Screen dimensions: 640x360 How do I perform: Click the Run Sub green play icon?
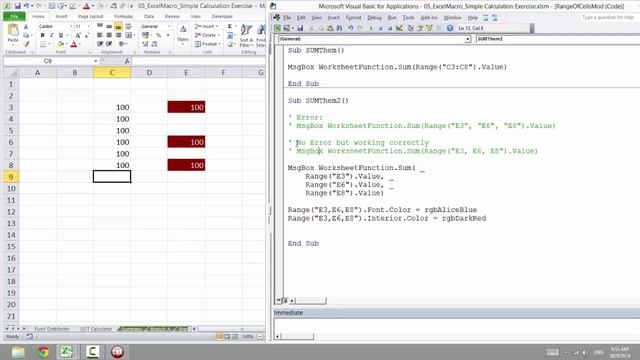(371, 28)
